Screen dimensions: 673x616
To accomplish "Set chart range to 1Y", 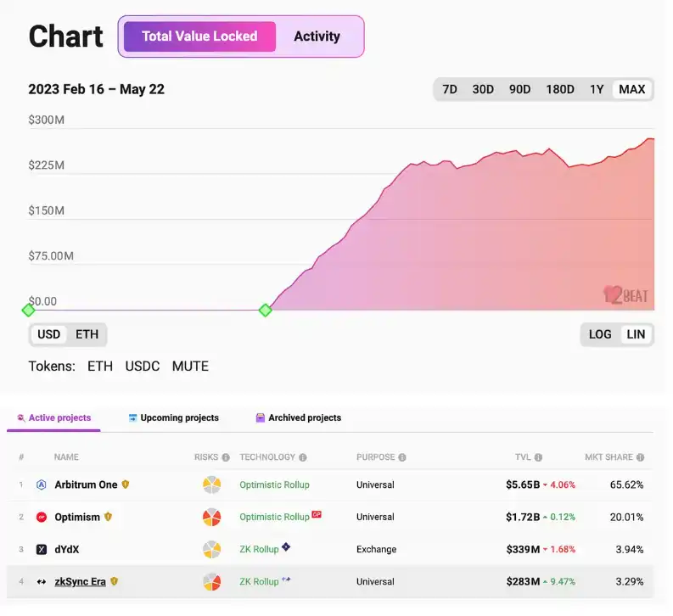I will coord(597,89).
